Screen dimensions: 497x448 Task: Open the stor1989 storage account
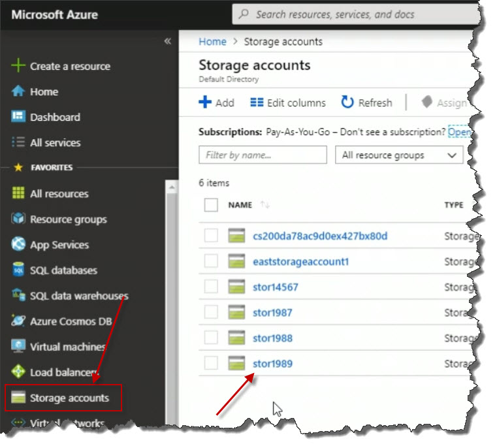[x=272, y=364]
